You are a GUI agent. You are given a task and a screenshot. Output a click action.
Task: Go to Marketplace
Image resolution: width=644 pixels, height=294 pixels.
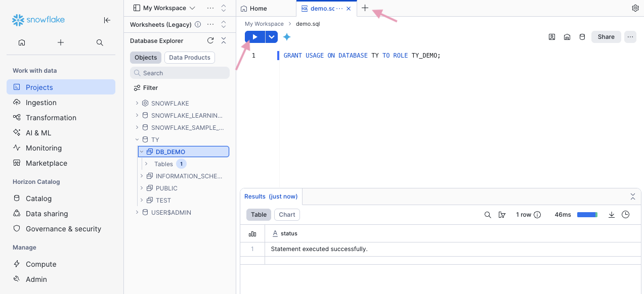click(61, 163)
